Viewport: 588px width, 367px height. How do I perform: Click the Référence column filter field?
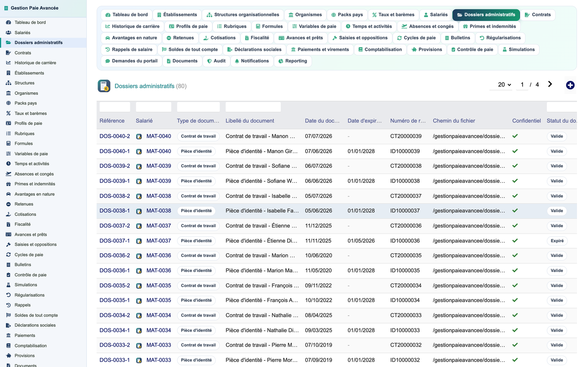(115, 107)
